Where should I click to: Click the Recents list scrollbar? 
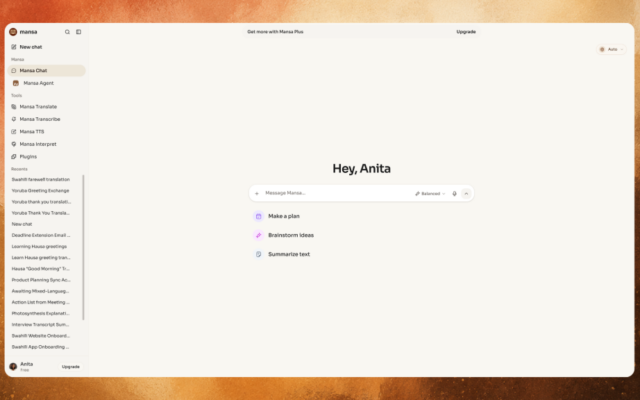pyautogui.click(x=83, y=247)
